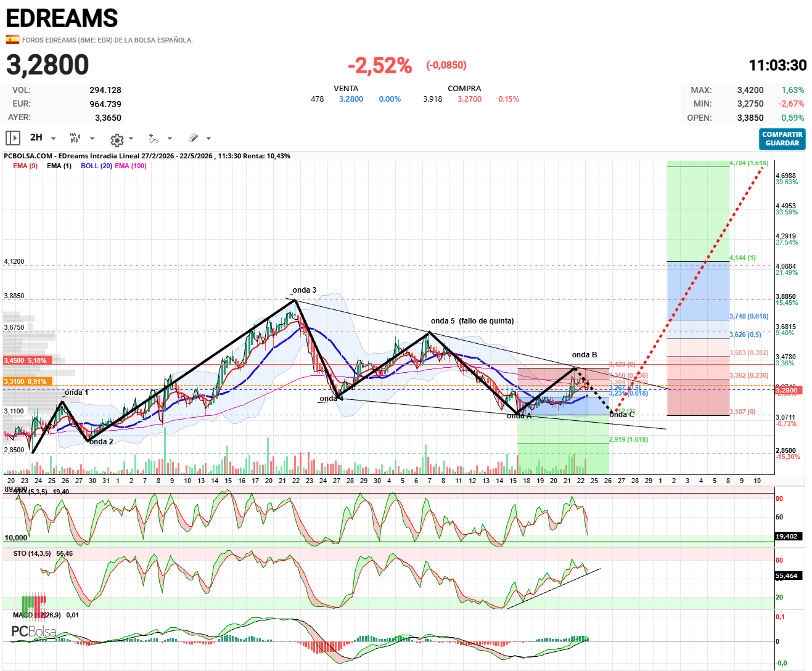Image resolution: width=812 pixels, height=671 pixels.
Task: Open the 2H timeframe dropdown
Action: pos(43,138)
